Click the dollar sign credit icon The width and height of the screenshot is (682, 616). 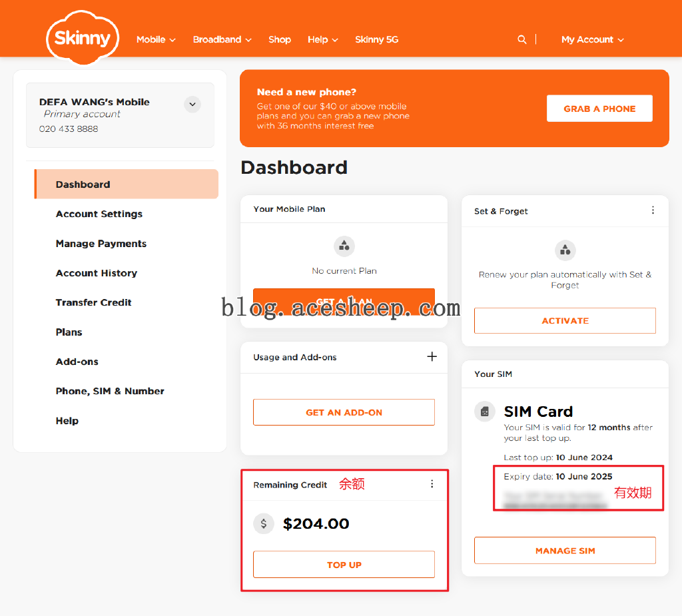point(264,523)
